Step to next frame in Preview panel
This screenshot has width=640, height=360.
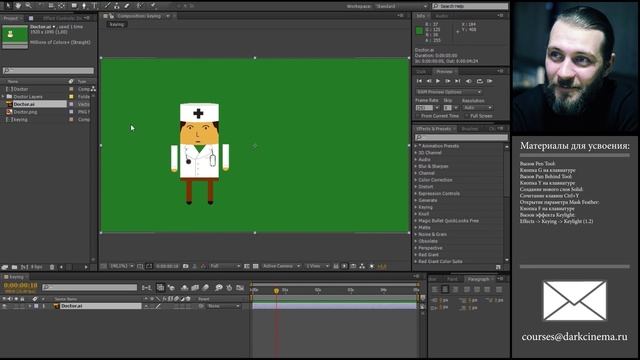[448, 81]
